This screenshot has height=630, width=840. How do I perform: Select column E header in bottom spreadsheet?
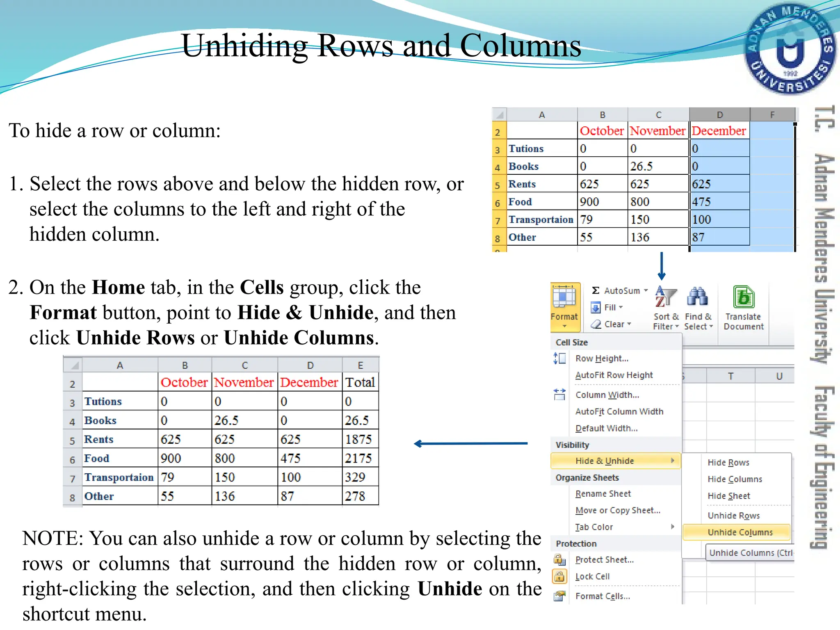coord(361,365)
